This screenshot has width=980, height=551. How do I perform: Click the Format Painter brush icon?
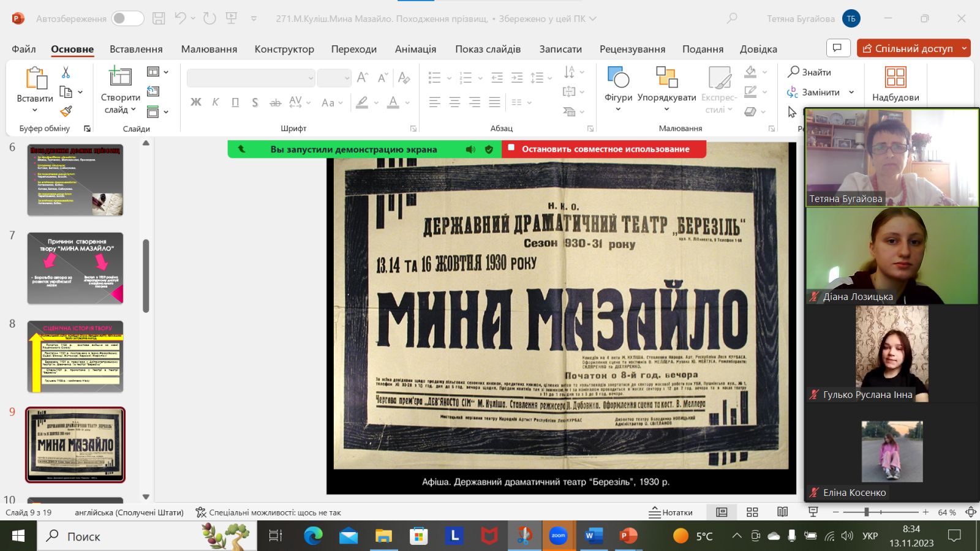coord(66,111)
